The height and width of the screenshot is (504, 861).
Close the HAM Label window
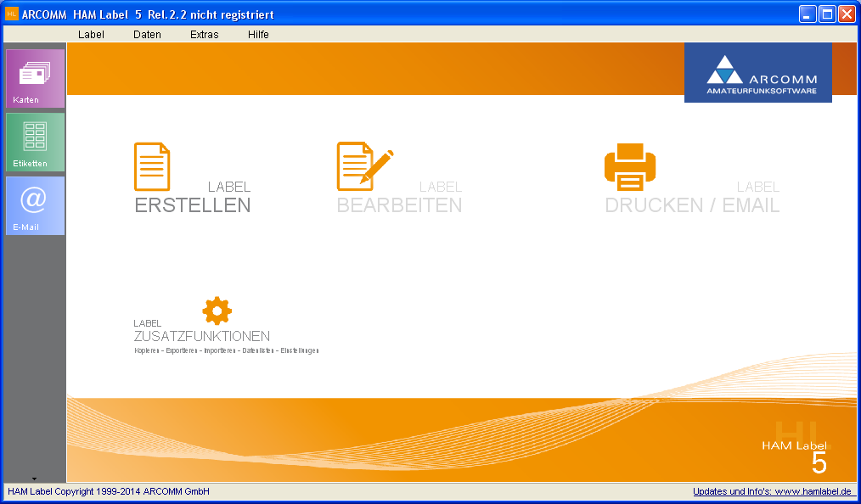pos(847,14)
